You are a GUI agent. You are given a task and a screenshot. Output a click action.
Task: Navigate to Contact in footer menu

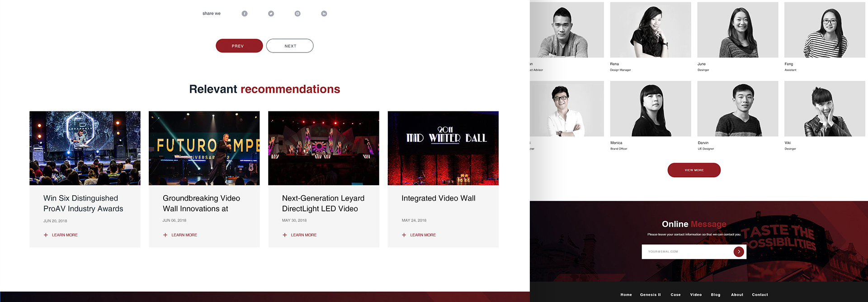[759, 295]
